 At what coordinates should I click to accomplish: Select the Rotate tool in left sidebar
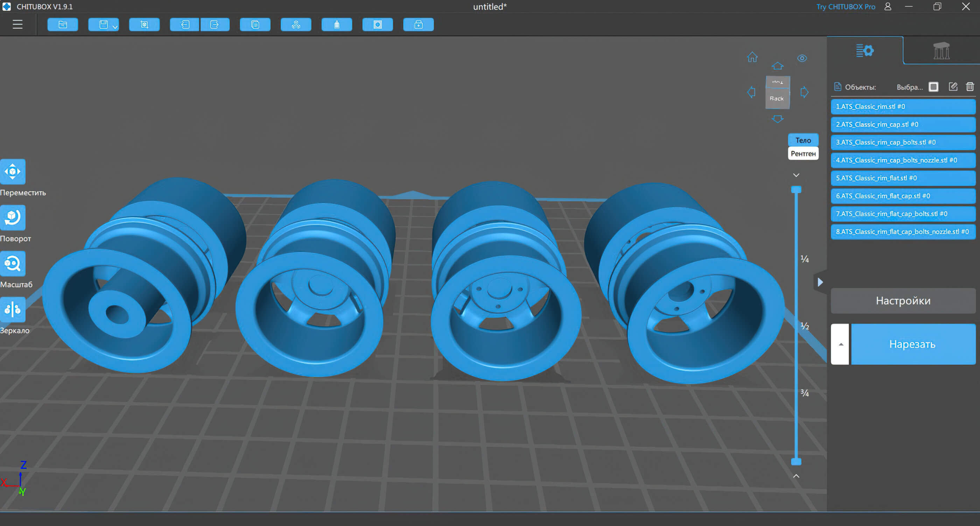coord(13,218)
